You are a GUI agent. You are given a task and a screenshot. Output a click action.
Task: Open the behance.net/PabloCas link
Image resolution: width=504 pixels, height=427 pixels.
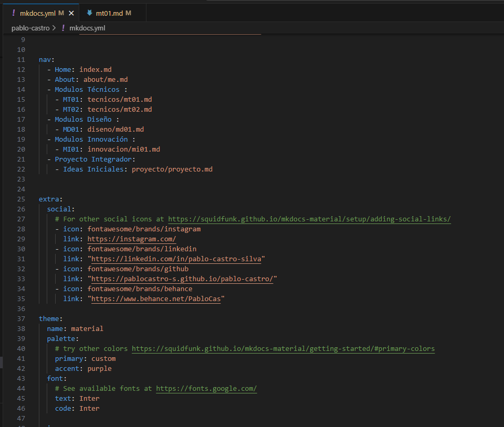(x=156, y=299)
